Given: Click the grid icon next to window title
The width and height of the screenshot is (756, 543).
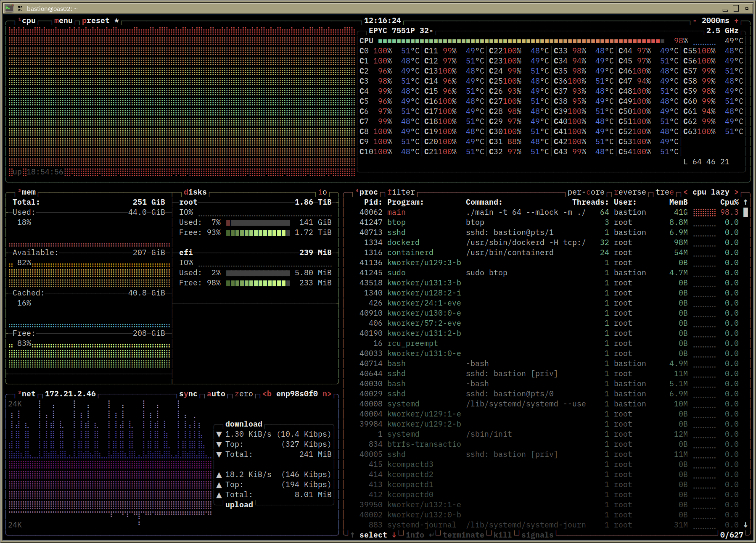Looking at the screenshot, I should pos(20,8).
